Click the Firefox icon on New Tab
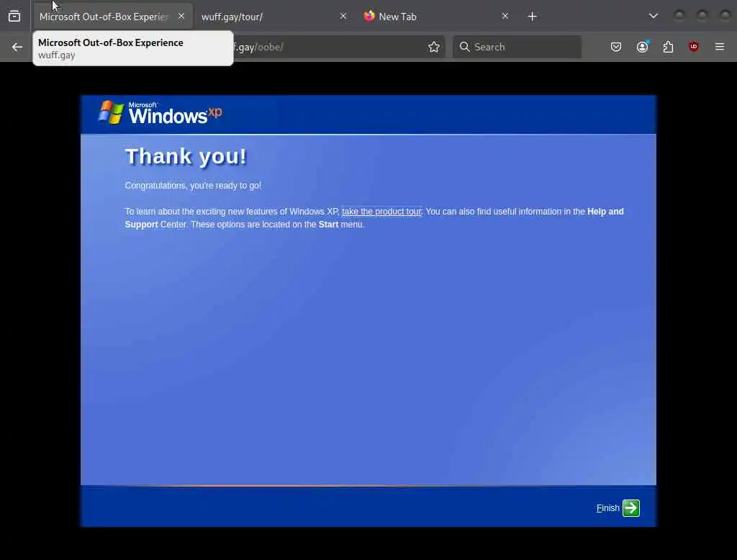Image resolution: width=737 pixels, height=560 pixels. [x=369, y=16]
